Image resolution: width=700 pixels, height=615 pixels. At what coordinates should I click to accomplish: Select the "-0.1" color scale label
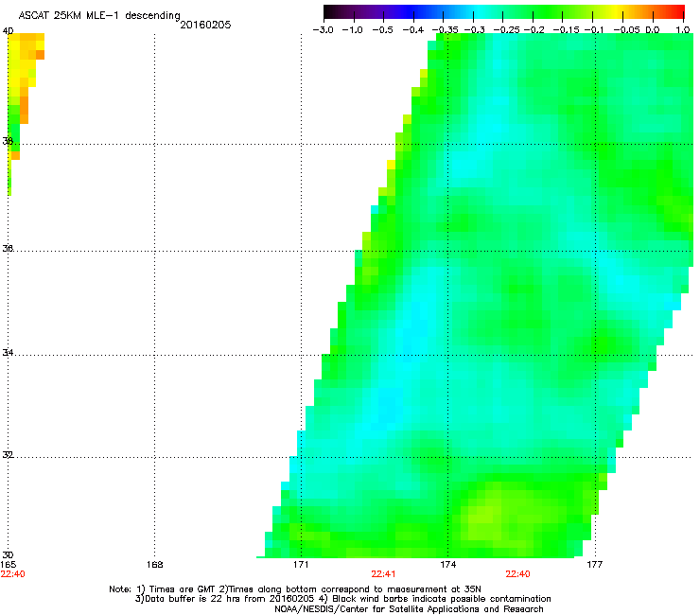[x=594, y=30]
